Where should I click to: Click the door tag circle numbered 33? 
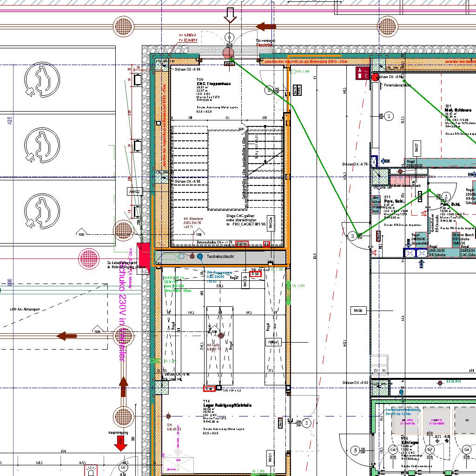tap(352, 236)
